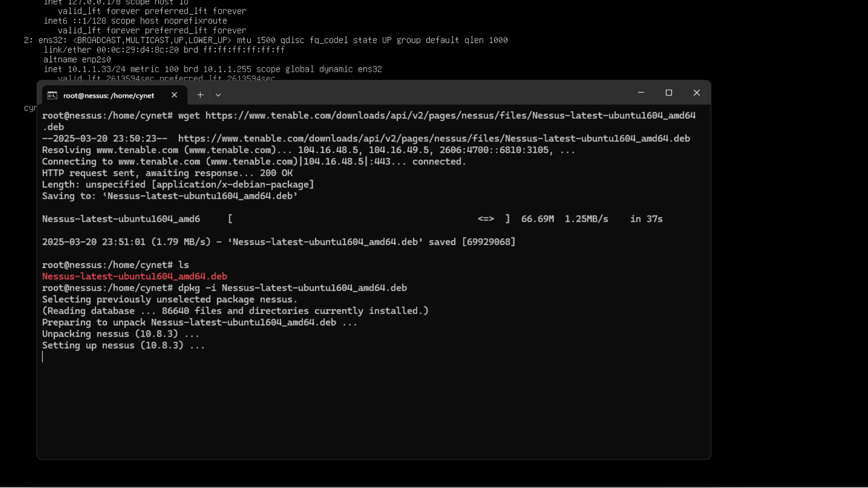Open a new terminal tab
This screenshot has height=488, width=868.
coord(200,95)
